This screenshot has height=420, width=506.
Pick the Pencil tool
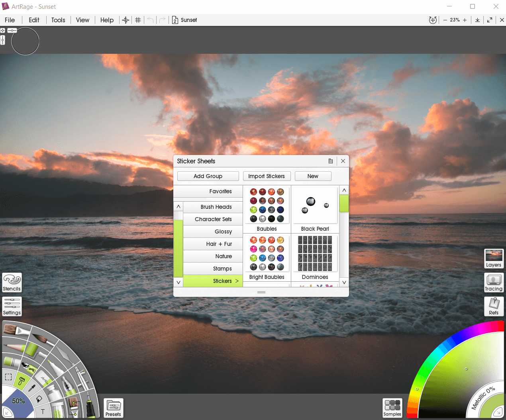14,347
